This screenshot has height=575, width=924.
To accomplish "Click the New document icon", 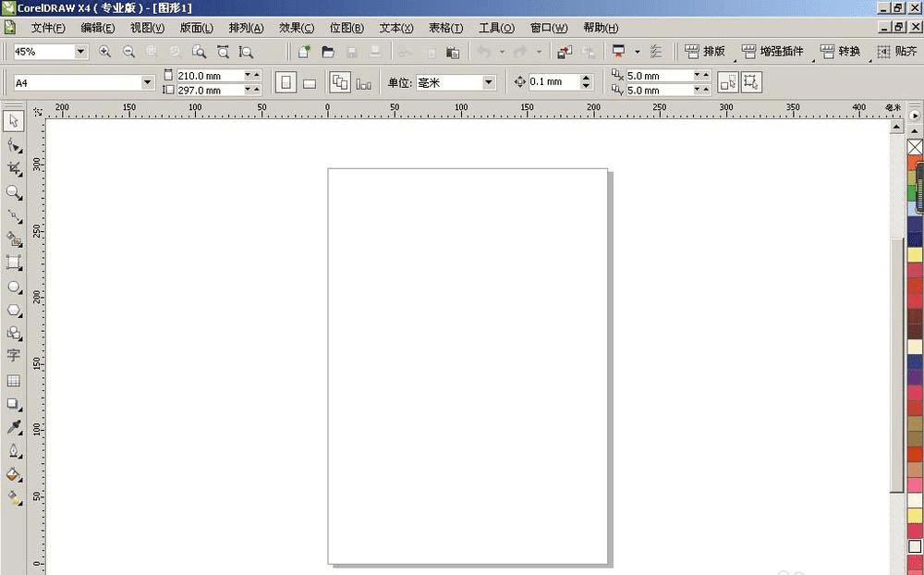I will pyautogui.click(x=304, y=52).
